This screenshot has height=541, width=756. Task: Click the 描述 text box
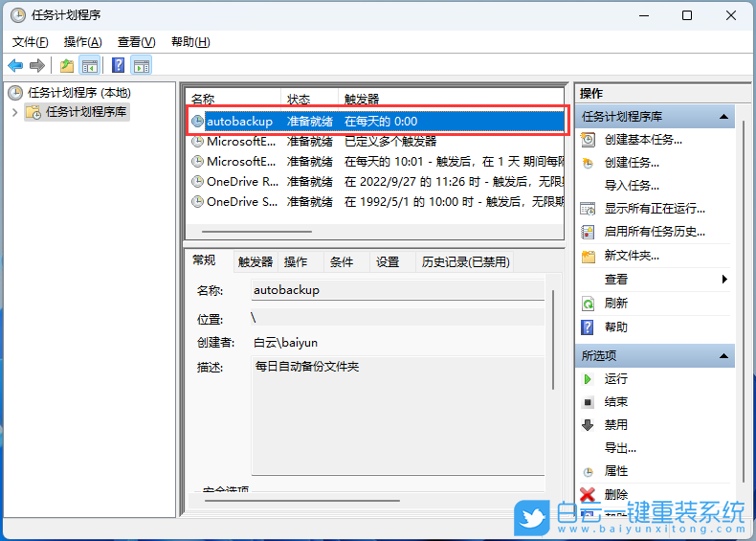(x=398, y=416)
